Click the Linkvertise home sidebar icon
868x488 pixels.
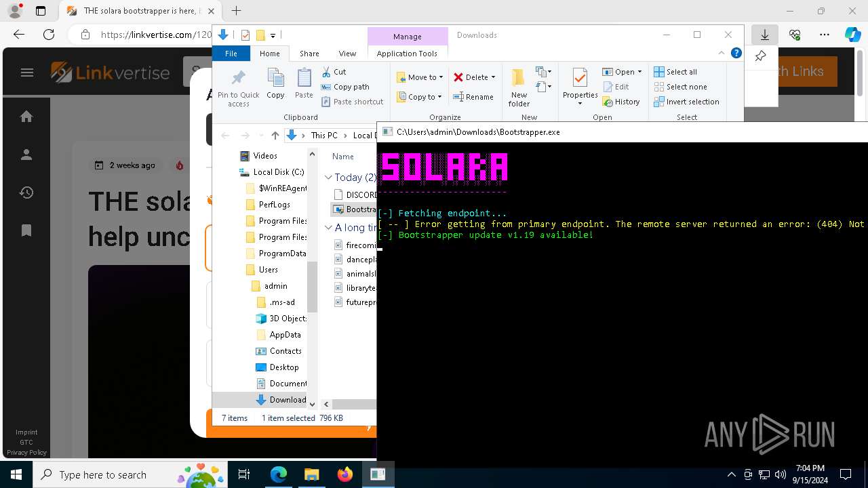26,117
